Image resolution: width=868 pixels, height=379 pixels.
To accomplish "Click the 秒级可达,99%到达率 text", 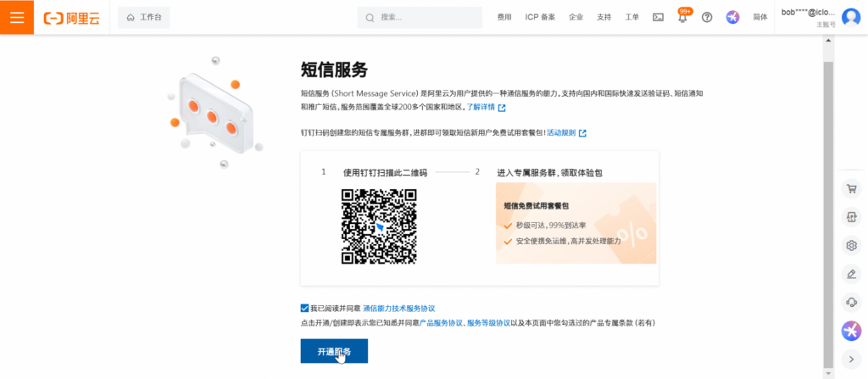I will 551,226.
